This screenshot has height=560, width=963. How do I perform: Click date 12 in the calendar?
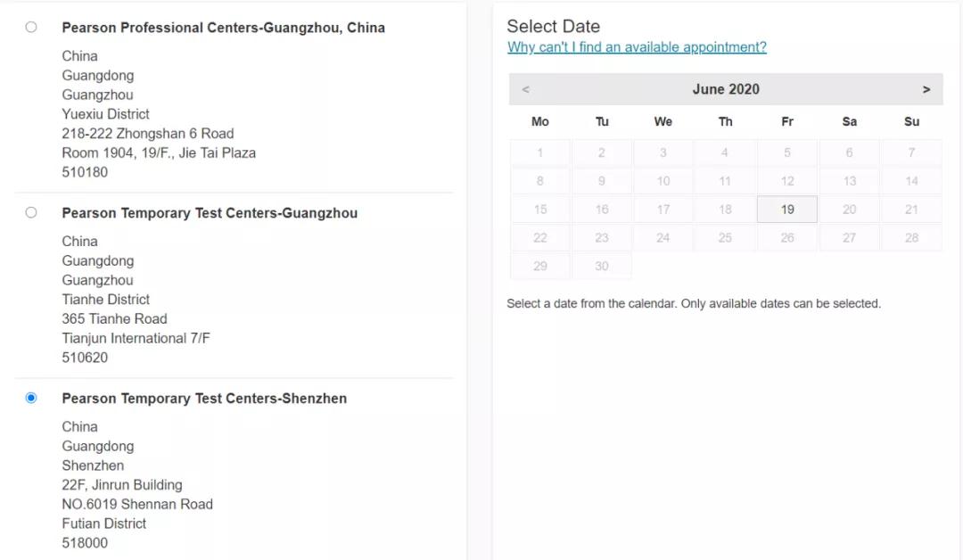coord(786,181)
